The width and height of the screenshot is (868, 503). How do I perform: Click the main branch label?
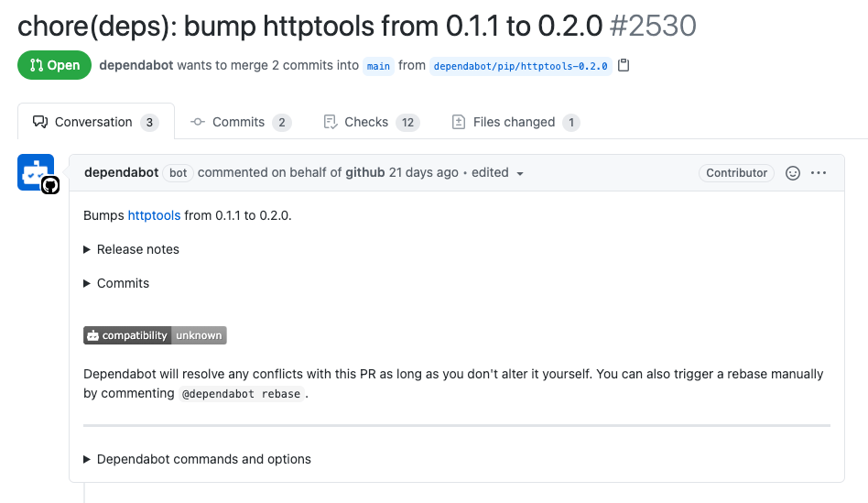pos(379,66)
